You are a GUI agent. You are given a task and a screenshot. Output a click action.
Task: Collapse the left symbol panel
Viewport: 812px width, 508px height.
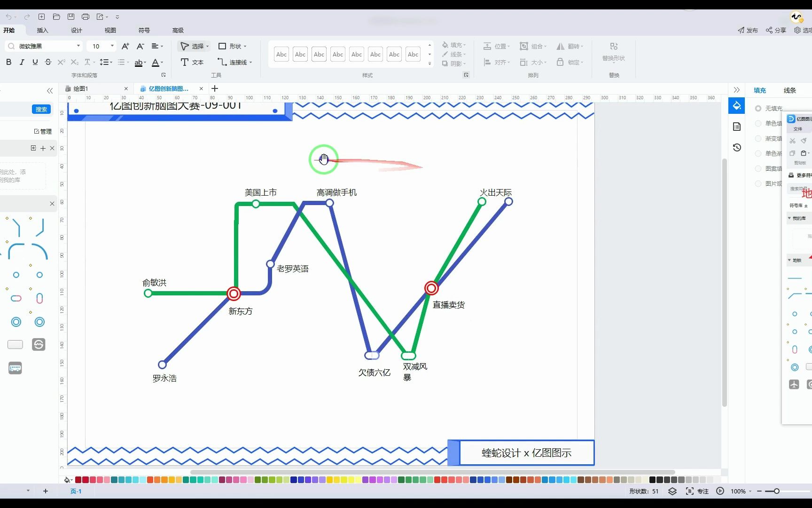point(50,90)
